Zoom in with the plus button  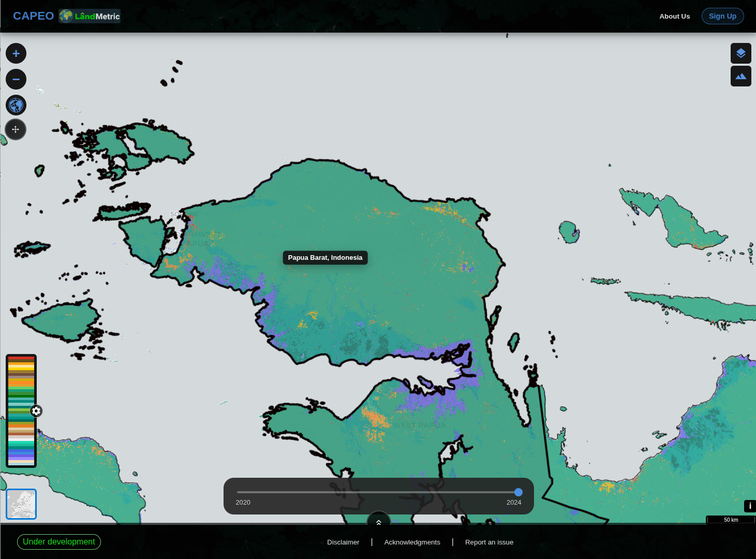click(x=16, y=53)
